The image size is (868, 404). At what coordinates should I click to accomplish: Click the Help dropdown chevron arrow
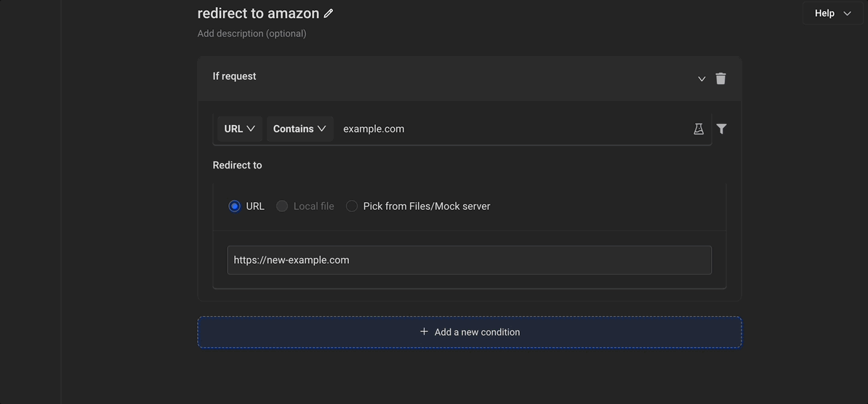(847, 13)
